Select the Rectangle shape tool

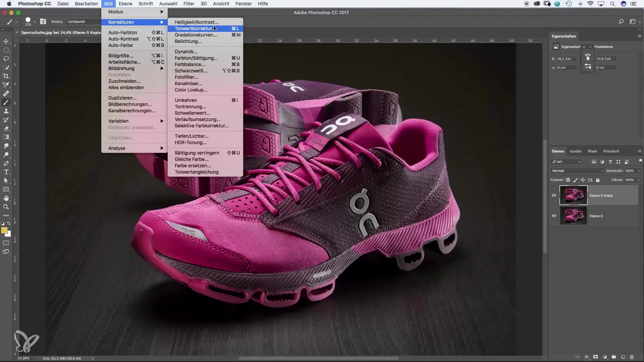[6, 189]
